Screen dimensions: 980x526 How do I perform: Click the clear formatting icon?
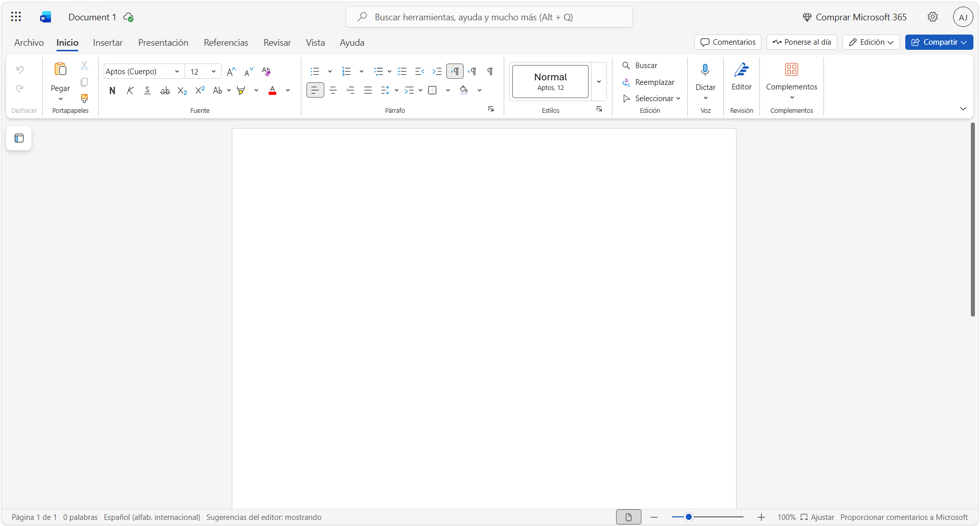(x=266, y=72)
